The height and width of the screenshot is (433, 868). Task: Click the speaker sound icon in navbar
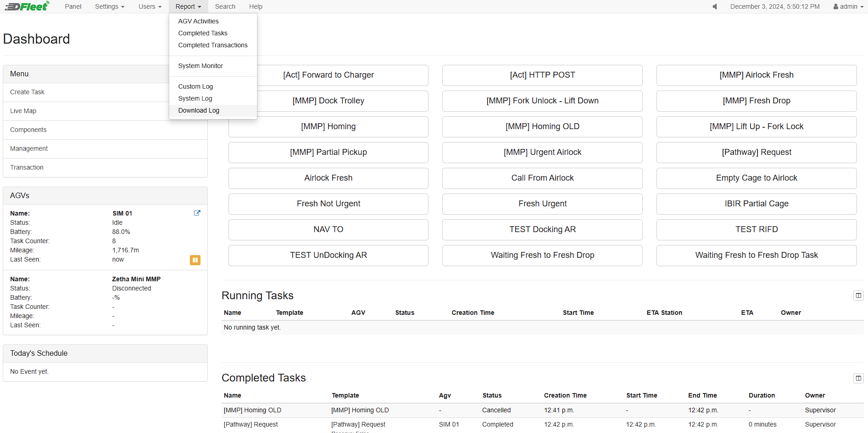(715, 6)
